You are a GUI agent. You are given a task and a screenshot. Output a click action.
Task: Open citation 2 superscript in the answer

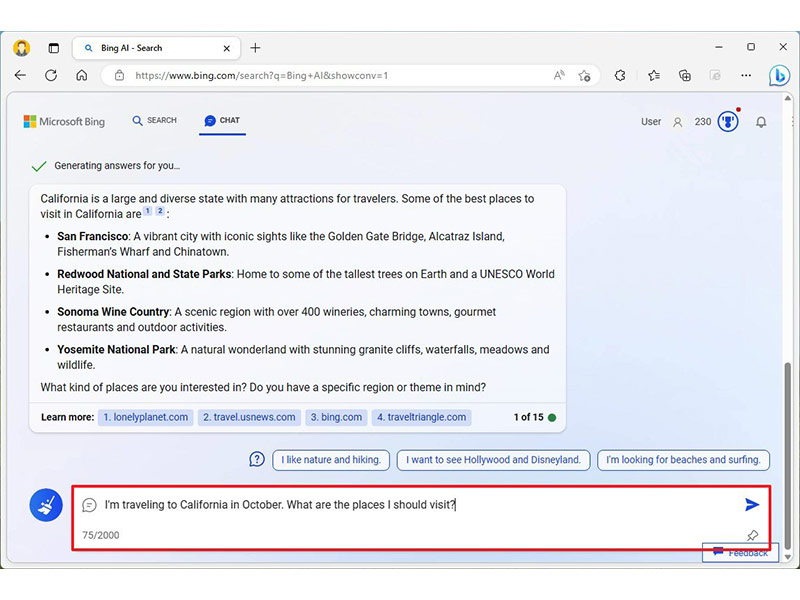[x=160, y=211]
